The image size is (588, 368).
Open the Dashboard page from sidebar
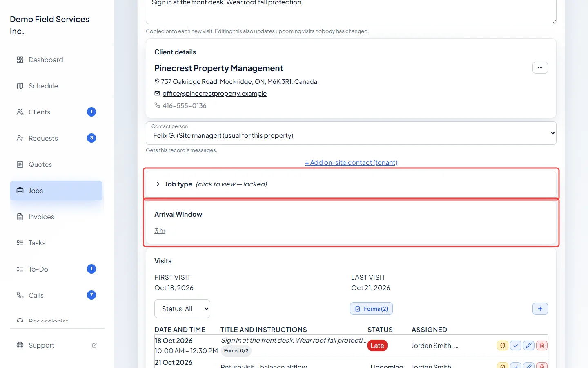click(x=56, y=60)
